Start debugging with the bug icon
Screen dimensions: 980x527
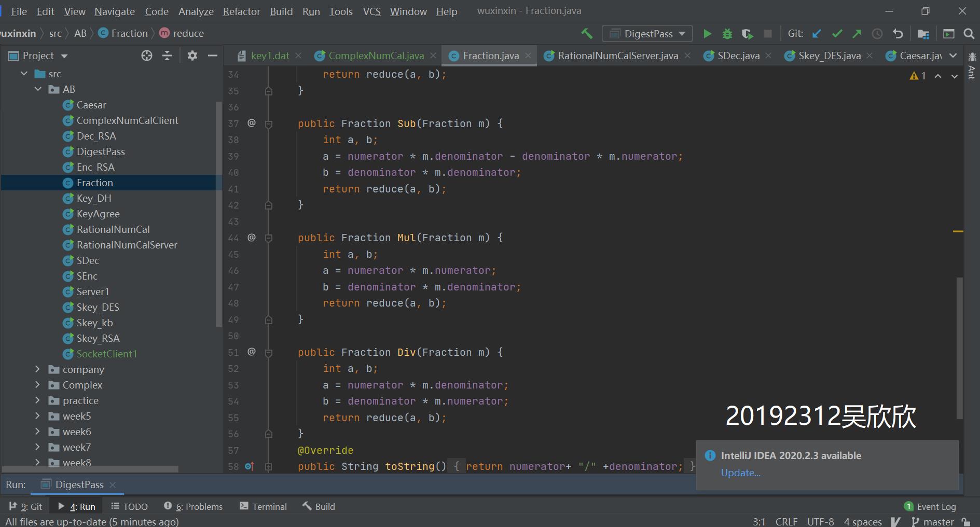(x=727, y=34)
